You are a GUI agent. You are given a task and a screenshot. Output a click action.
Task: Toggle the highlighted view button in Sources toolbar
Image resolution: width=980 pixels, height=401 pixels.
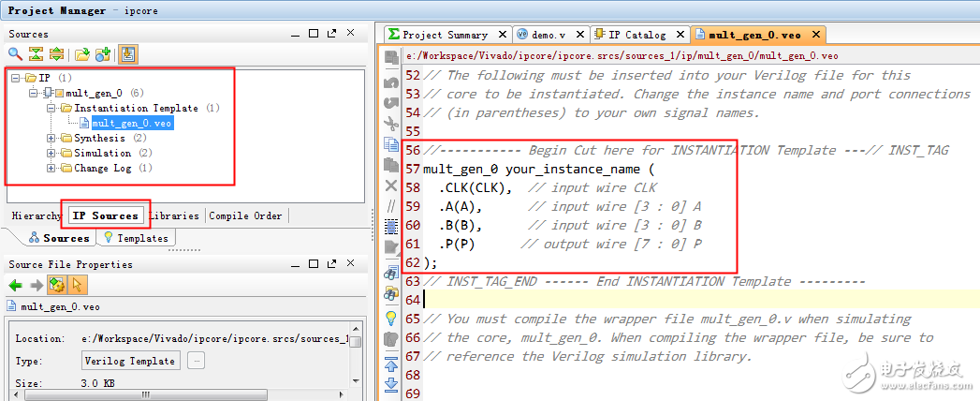click(x=127, y=54)
